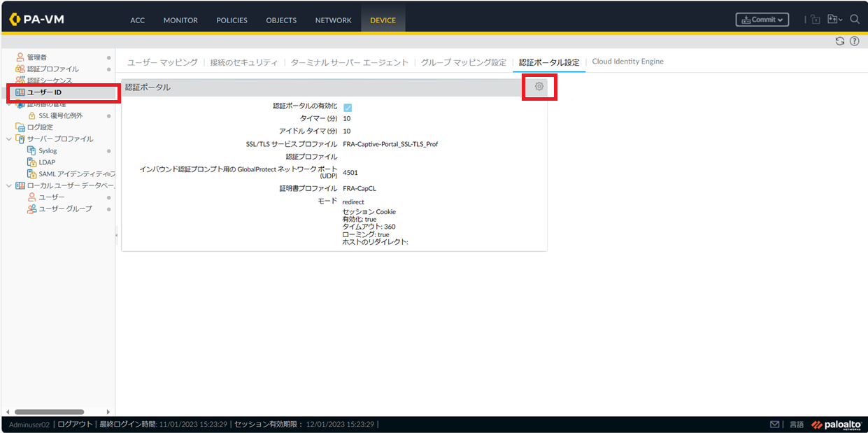Click the 言語 language link

click(x=797, y=425)
